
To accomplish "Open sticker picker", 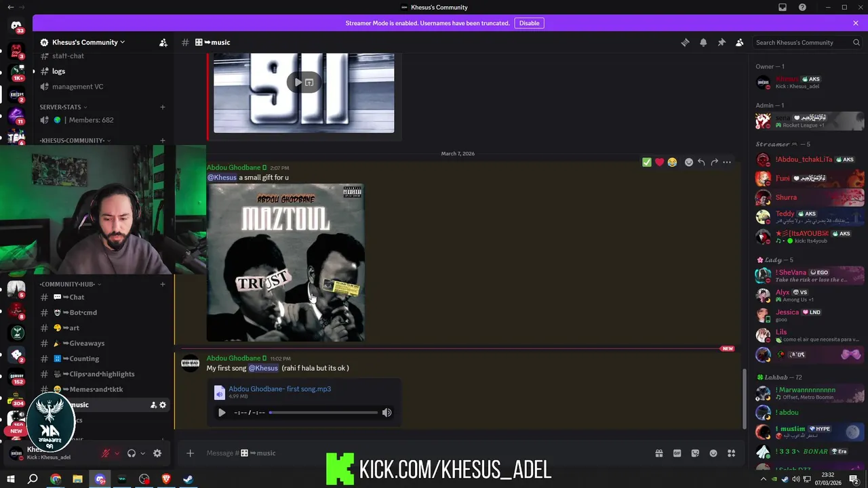I will [695, 453].
